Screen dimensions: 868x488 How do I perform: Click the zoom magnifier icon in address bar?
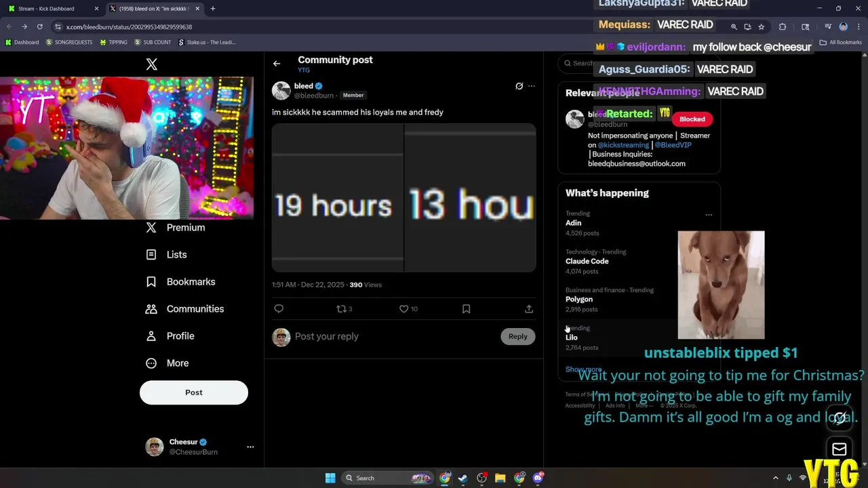734,27
